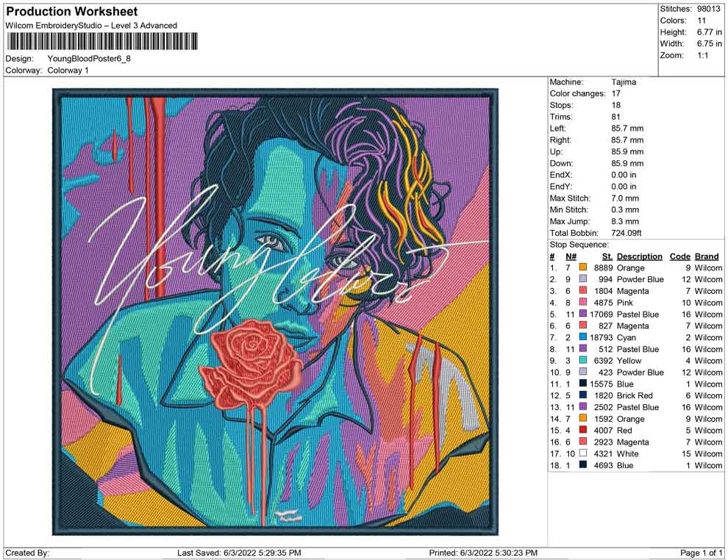Click the Stops value '18'
Screen dimensions: 728x560
pyautogui.click(x=615, y=105)
